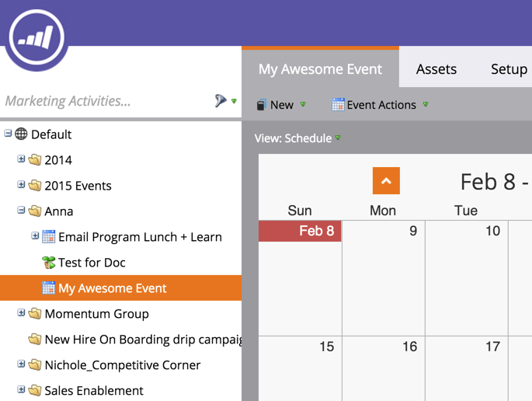The width and height of the screenshot is (532, 401).
Task: Expand the 2015 Events folder
Action: [x=22, y=185]
